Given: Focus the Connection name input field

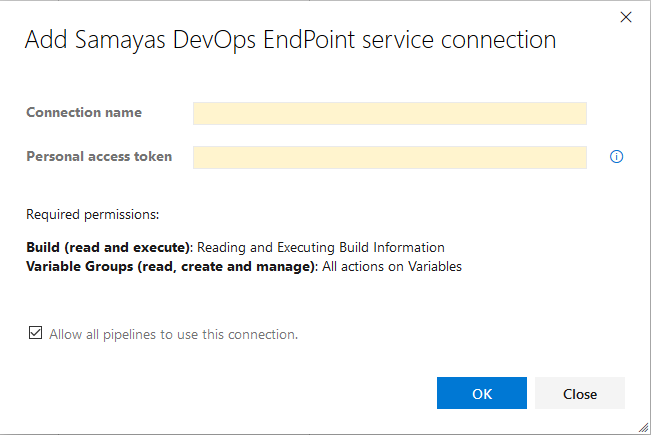Looking at the screenshot, I should 389,113.
